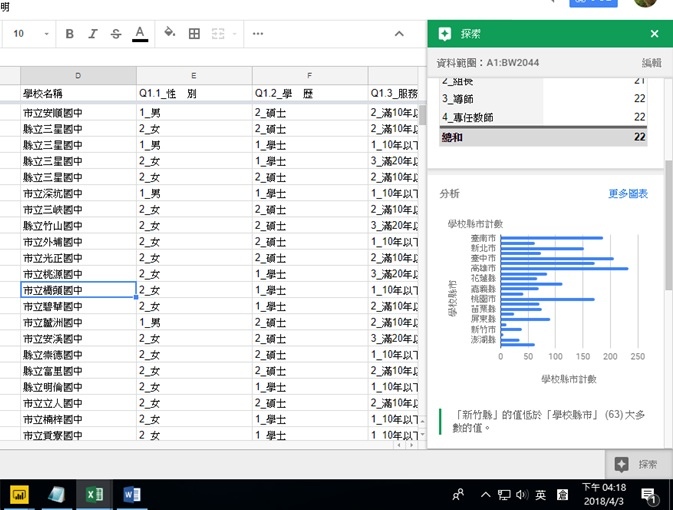Select the 學校名稱 header cell
This screenshot has height=510, width=673.
pyautogui.click(x=78, y=93)
